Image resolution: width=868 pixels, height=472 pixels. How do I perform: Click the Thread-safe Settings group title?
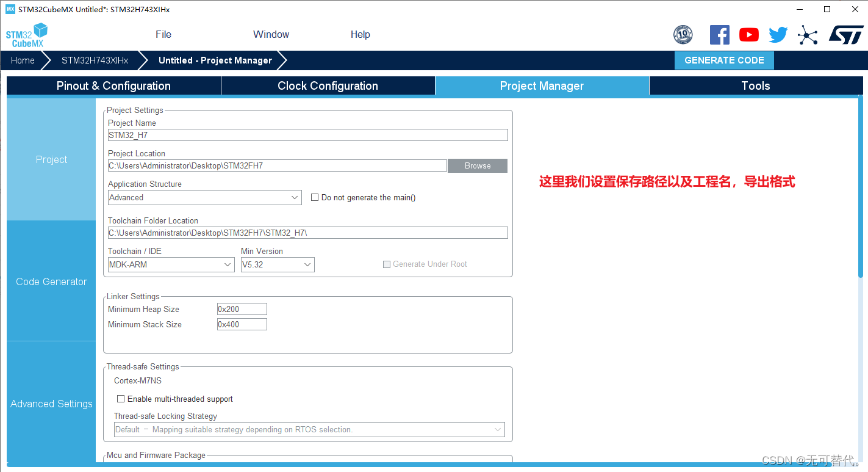143,366
